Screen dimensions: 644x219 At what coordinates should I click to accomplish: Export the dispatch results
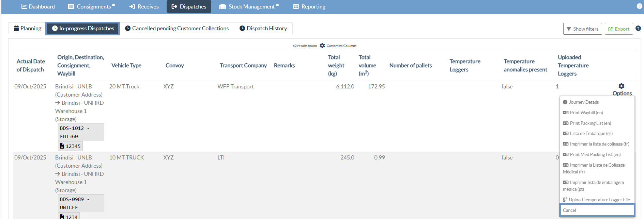pyautogui.click(x=618, y=29)
